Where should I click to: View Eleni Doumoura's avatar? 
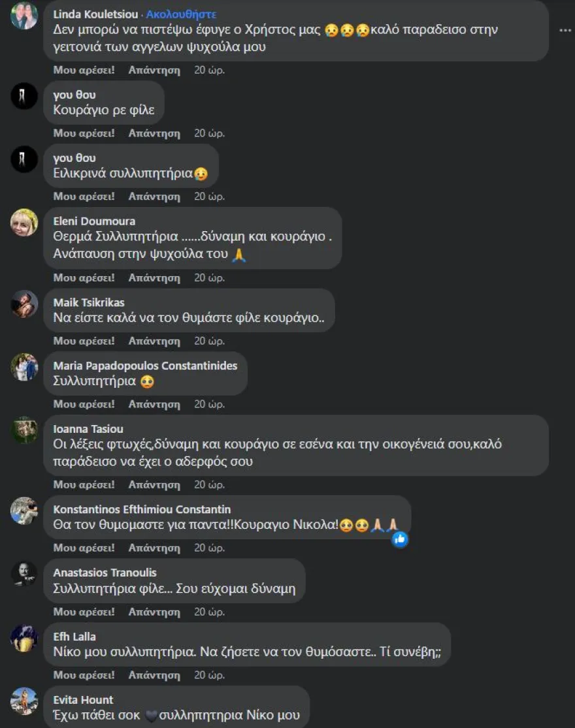(24, 223)
